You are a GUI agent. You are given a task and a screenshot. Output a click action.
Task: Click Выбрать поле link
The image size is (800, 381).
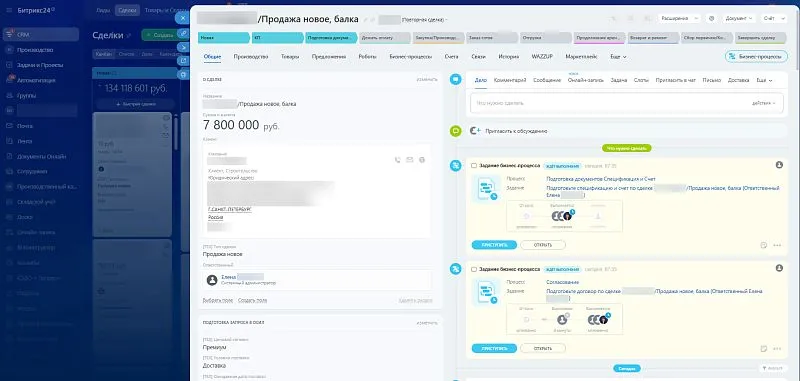coord(218,300)
